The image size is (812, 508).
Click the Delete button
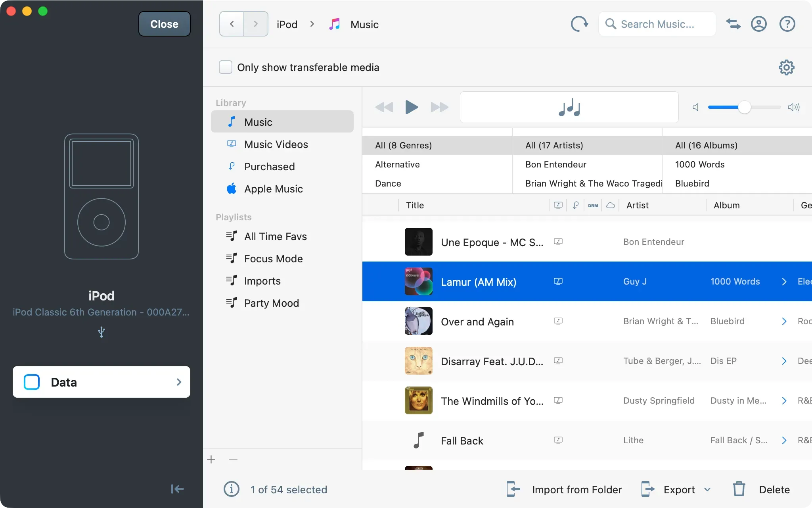point(761,489)
